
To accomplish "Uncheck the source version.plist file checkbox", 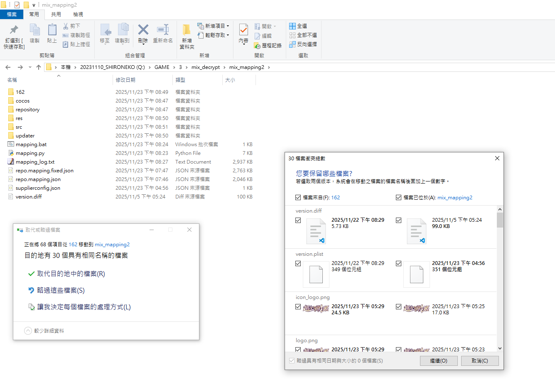I will tap(298, 263).
